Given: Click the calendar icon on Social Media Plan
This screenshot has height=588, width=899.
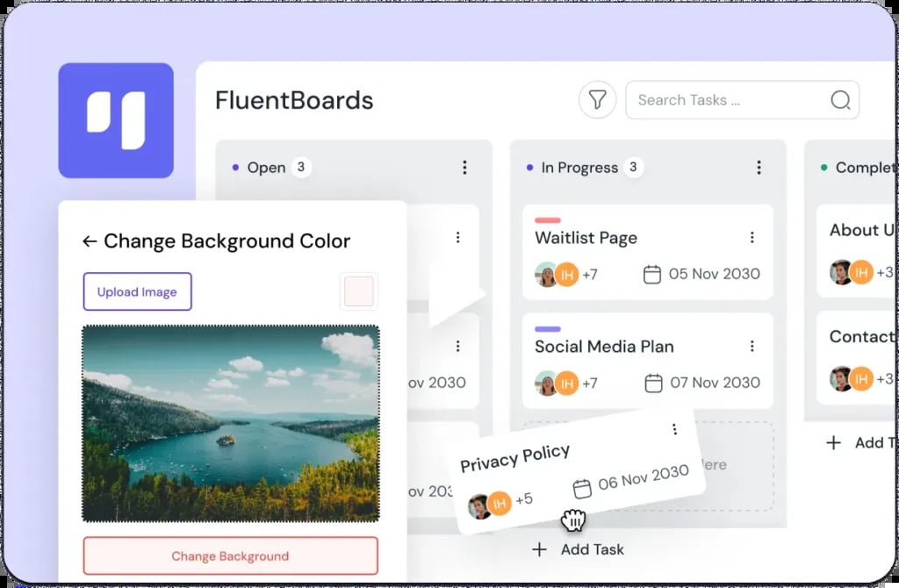Looking at the screenshot, I should coord(653,383).
